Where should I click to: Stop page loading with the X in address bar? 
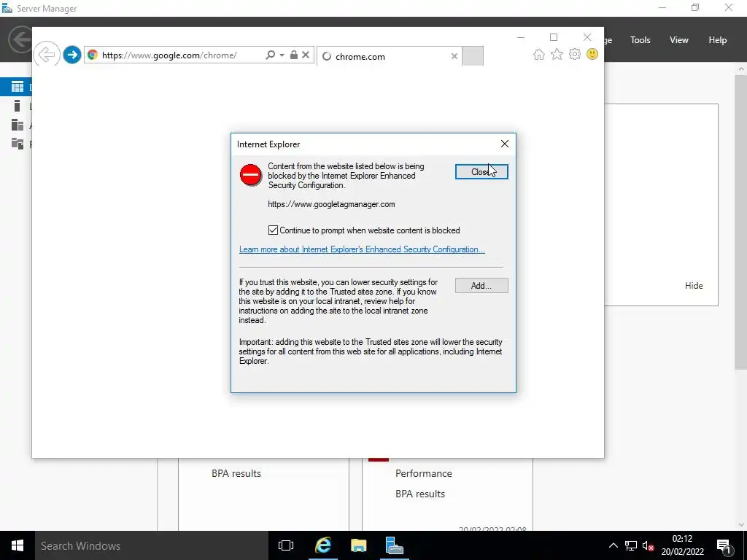click(x=306, y=55)
